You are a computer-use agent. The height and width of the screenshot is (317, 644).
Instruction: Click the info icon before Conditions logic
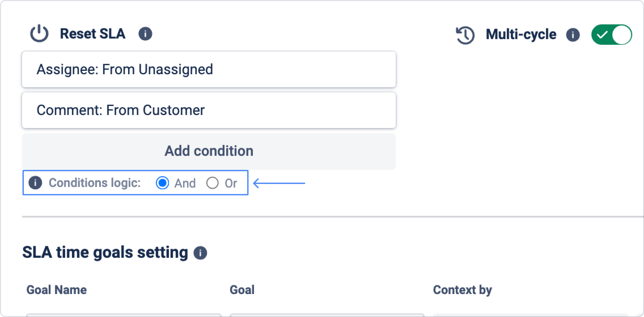[35, 183]
